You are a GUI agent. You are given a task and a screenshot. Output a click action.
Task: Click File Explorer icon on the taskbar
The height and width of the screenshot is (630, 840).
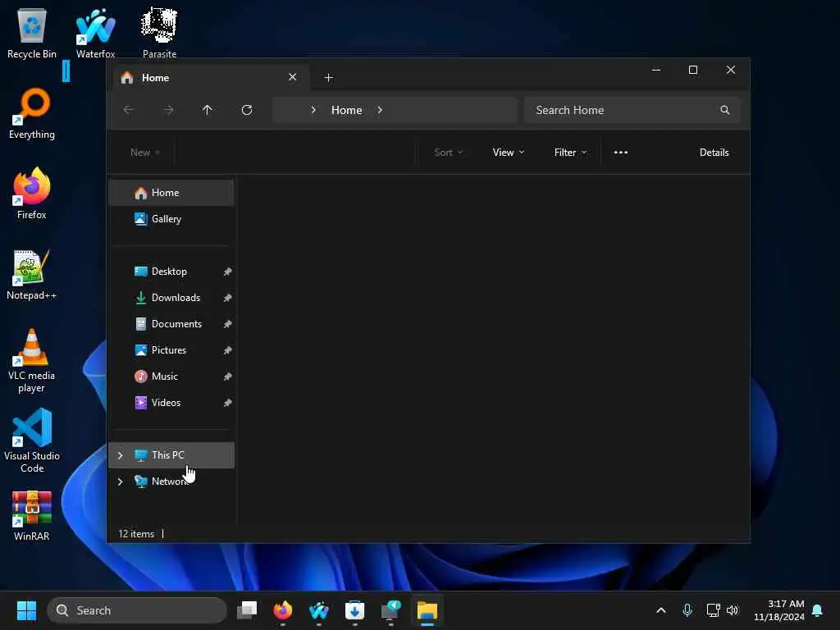point(427,610)
